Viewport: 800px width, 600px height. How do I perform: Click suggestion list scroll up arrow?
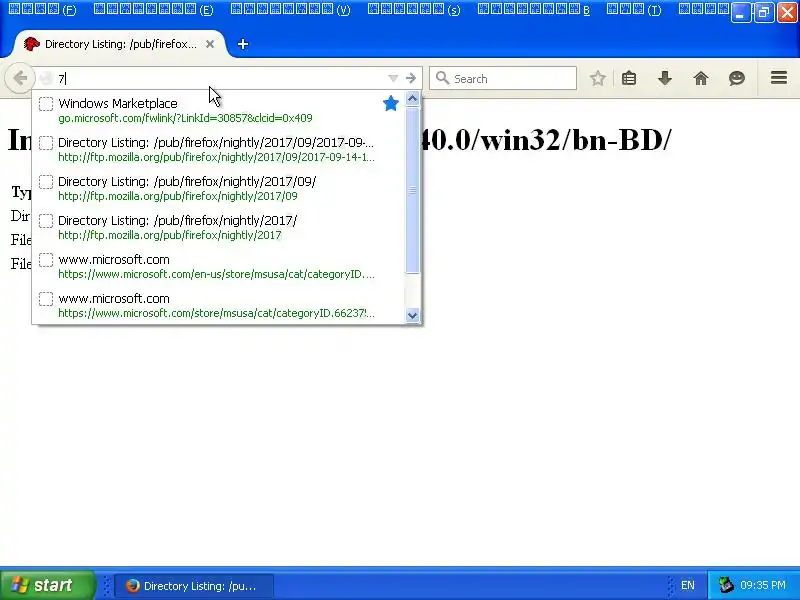click(412, 98)
